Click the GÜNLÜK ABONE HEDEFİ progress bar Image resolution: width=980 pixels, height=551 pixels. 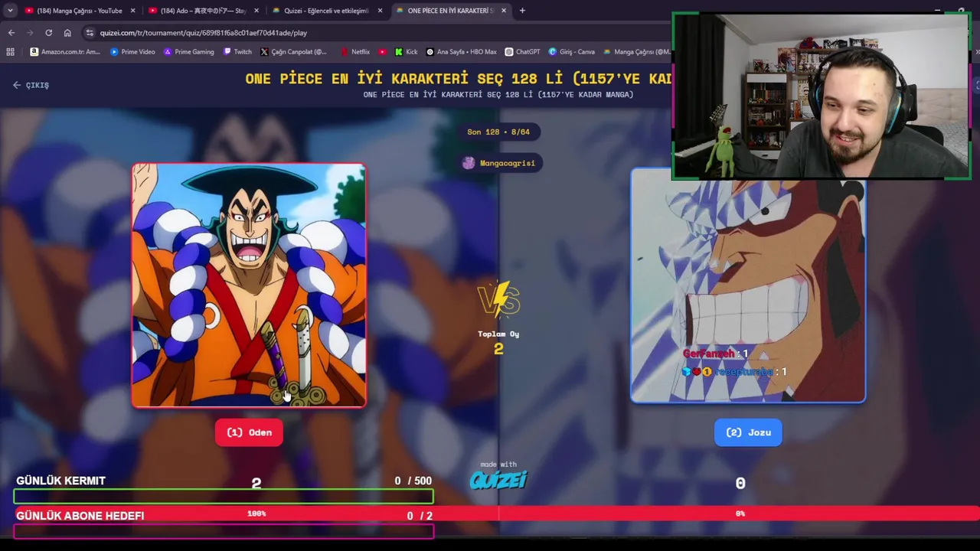(x=224, y=531)
